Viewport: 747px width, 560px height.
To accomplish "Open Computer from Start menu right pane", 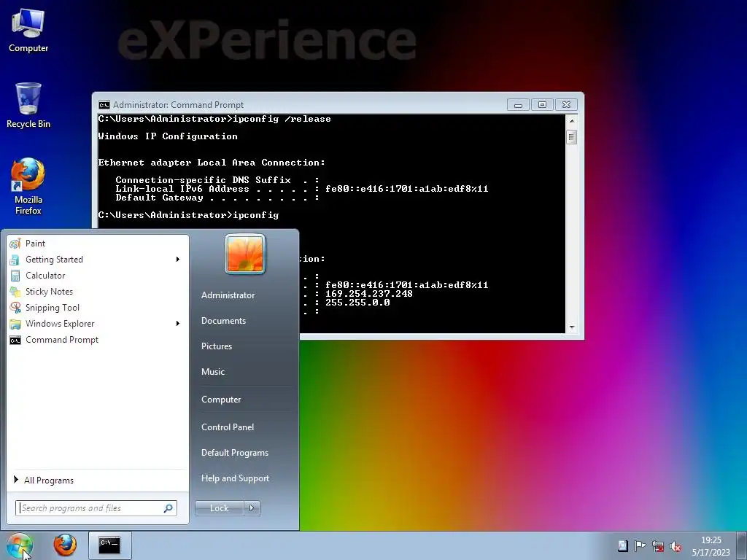I will [x=221, y=400].
